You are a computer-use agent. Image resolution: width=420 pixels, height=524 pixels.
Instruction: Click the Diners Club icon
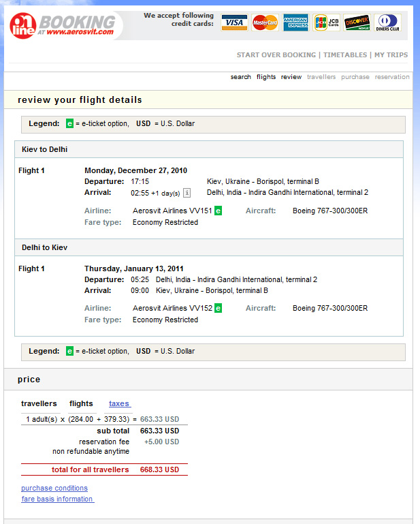[x=387, y=23]
